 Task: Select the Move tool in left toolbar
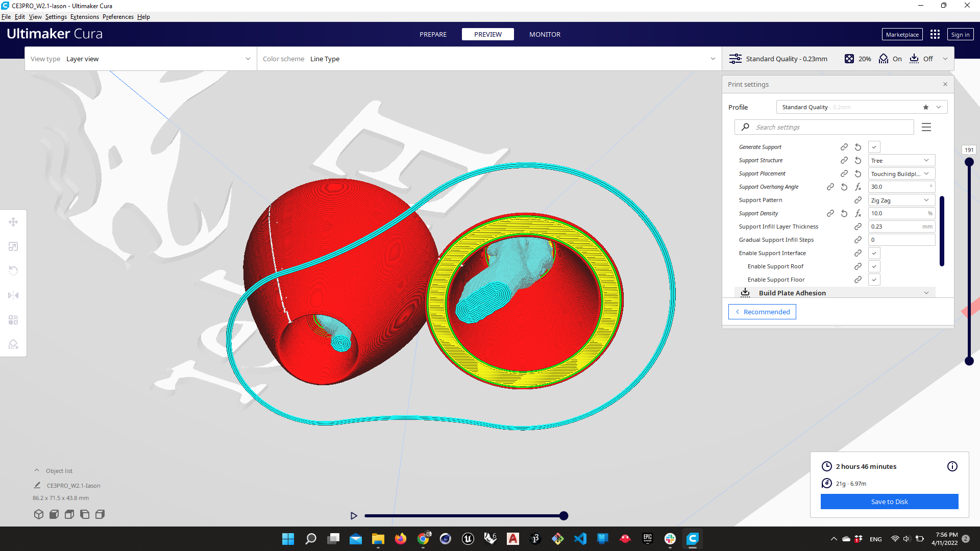(x=13, y=222)
